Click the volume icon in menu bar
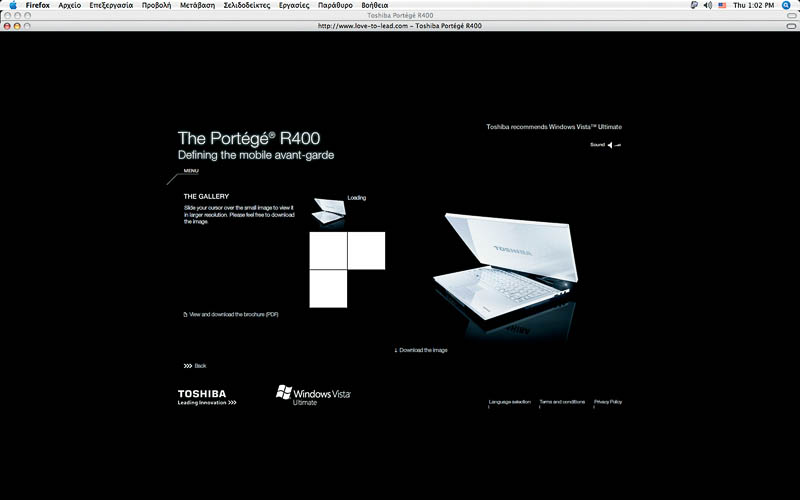The width and height of the screenshot is (800, 500). click(x=708, y=5)
